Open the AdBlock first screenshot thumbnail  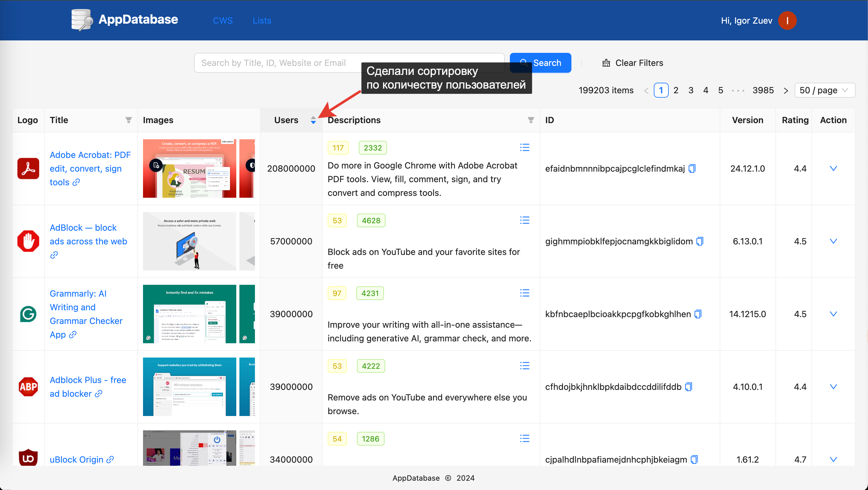[x=189, y=241]
